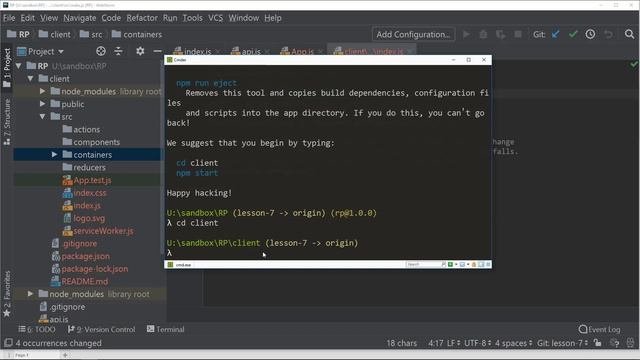Open the Help menu

coord(273,18)
